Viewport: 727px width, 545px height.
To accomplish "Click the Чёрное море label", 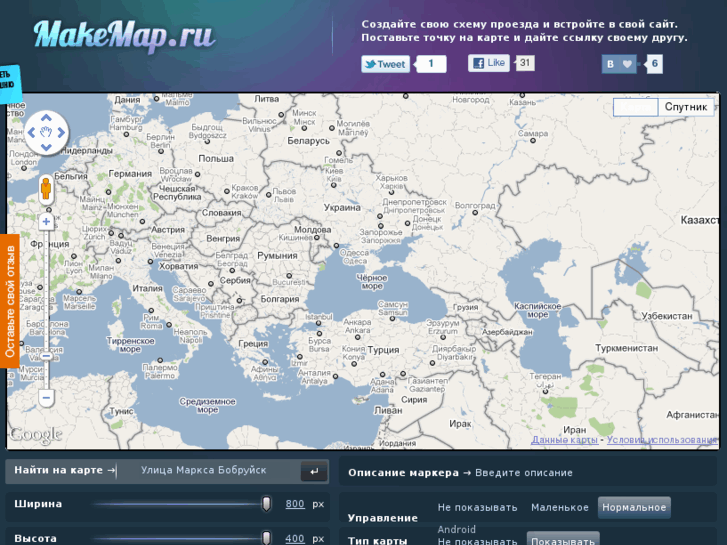I will click(x=372, y=282).
